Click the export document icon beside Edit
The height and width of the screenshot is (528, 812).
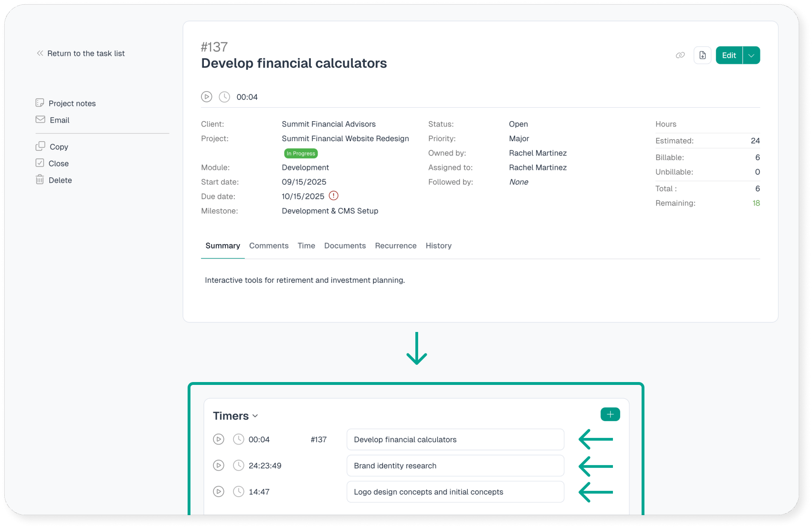tap(702, 55)
